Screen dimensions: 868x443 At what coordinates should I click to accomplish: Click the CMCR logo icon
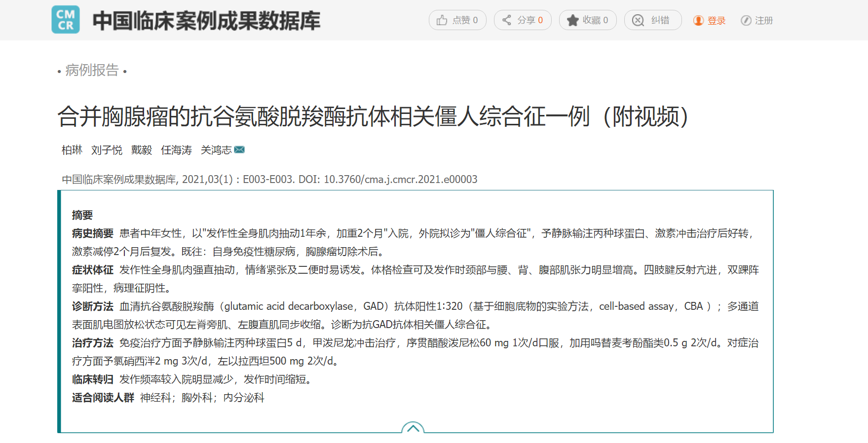tap(66, 20)
